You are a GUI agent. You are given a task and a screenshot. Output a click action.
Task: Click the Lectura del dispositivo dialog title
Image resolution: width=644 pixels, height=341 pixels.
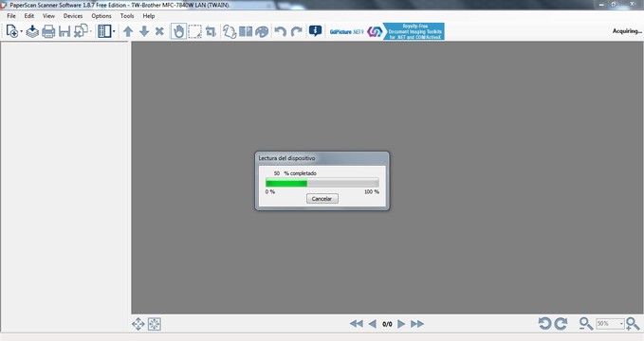pyautogui.click(x=286, y=158)
